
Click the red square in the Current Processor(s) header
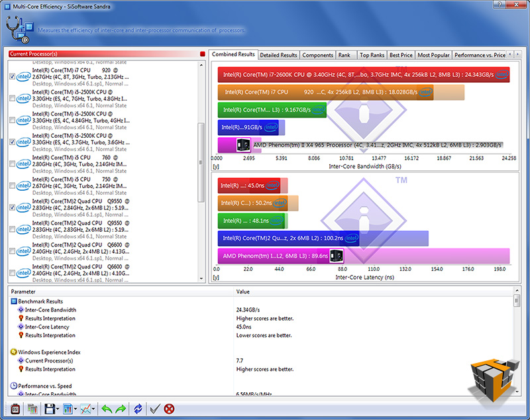pyautogui.click(x=203, y=54)
